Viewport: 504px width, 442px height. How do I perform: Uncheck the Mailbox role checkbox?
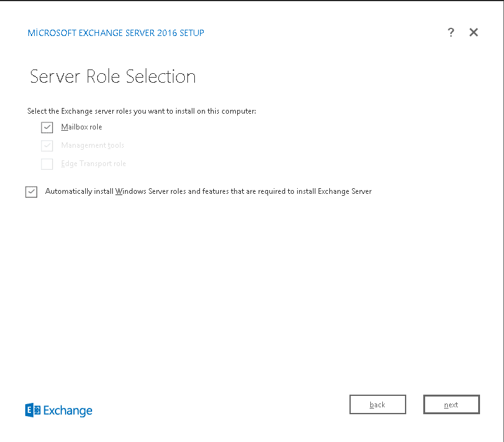tap(47, 128)
